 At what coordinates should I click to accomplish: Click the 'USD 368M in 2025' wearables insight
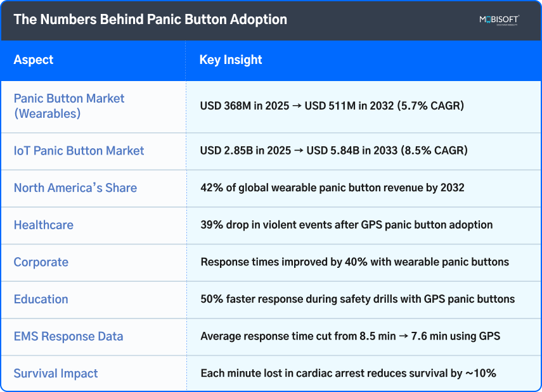click(332, 106)
